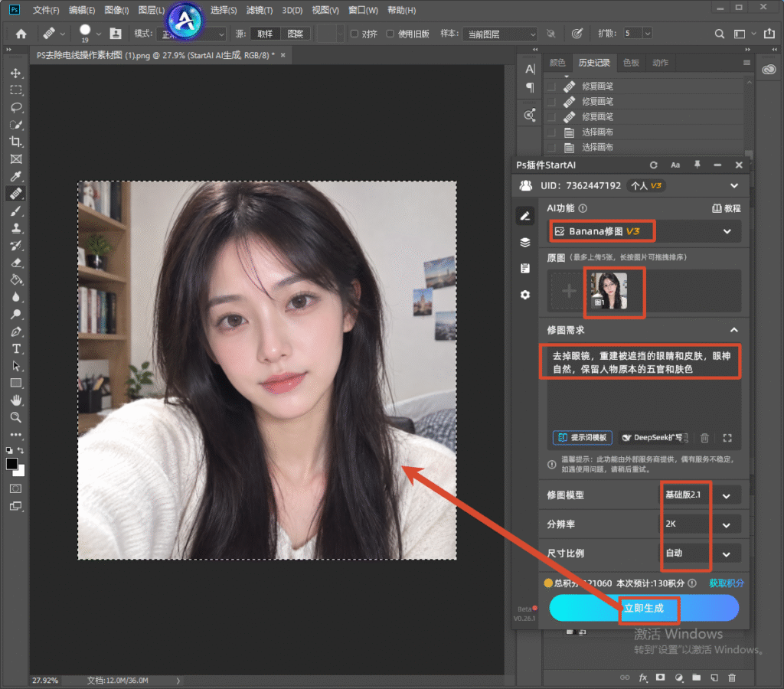Select the Frame tool

click(x=16, y=159)
